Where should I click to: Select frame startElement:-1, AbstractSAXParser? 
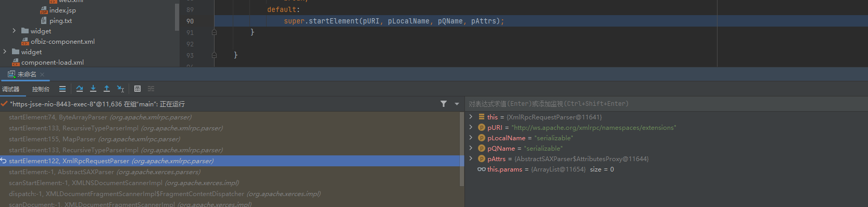point(230,172)
